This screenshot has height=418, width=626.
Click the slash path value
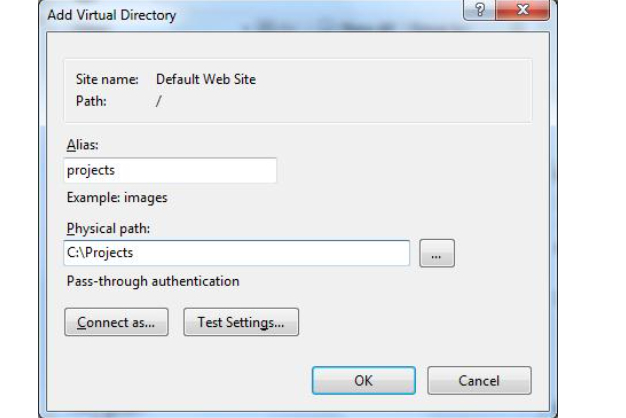(x=158, y=101)
